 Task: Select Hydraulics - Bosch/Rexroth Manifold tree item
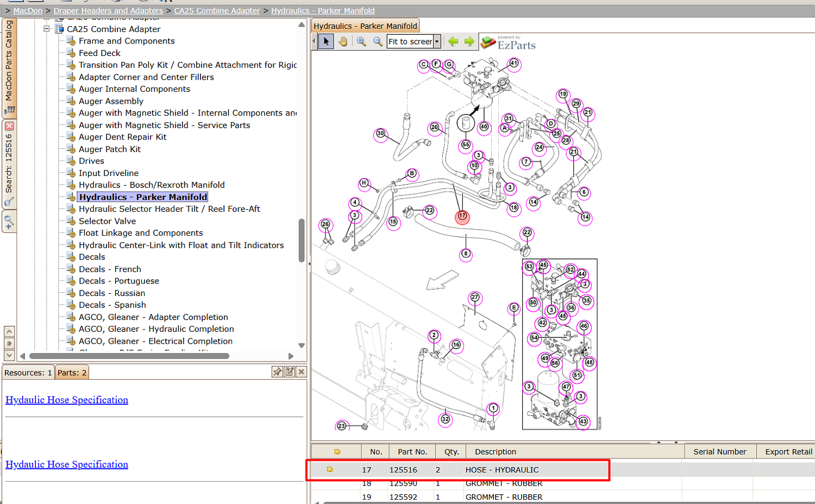[152, 185]
